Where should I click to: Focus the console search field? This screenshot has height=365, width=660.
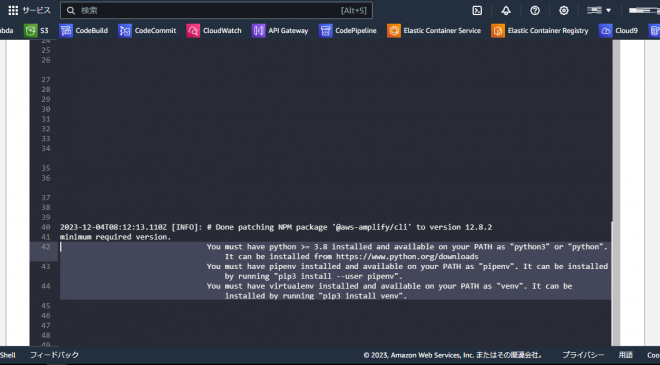coord(216,11)
